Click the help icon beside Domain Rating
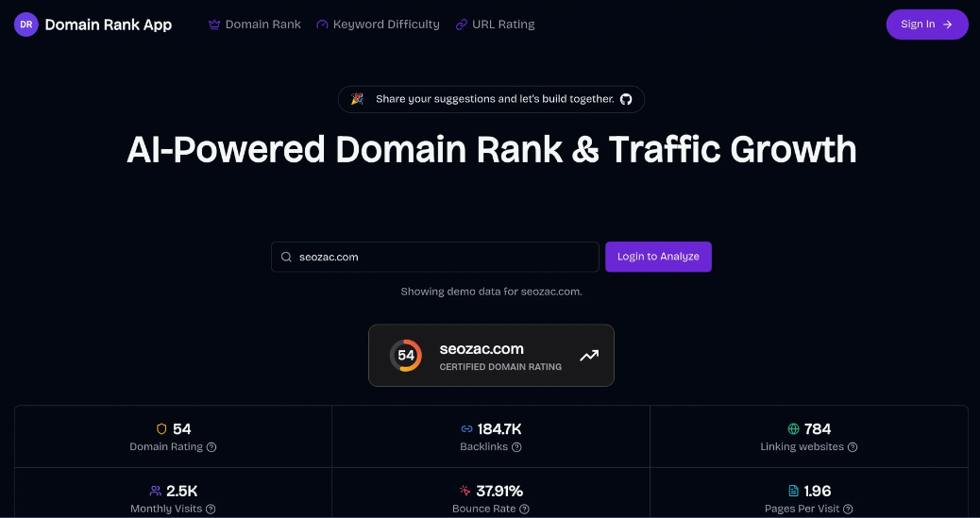 [211, 447]
